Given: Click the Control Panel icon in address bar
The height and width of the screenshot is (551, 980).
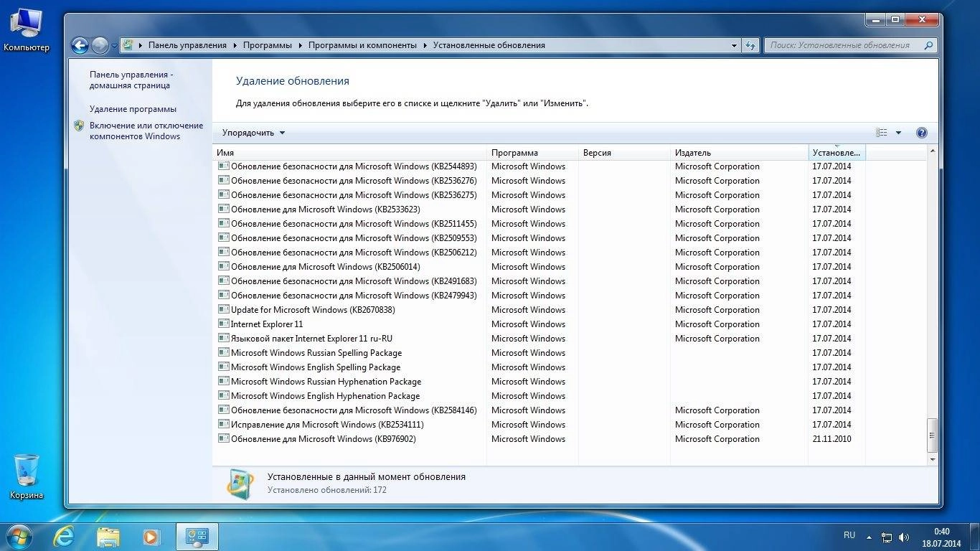Looking at the screenshot, I should point(128,44).
